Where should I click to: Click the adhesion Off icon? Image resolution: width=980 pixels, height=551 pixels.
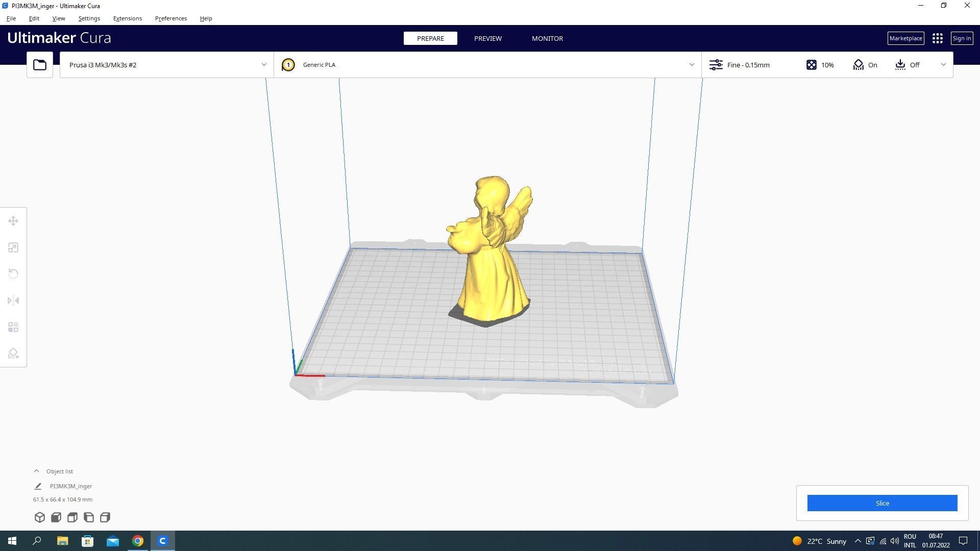[x=900, y=65]
